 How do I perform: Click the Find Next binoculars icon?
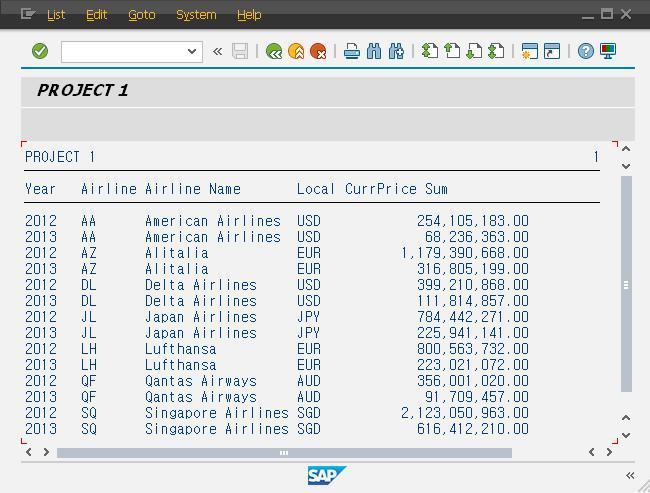(396, 51)
